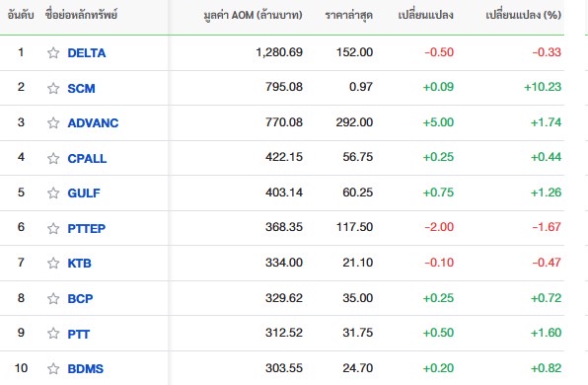
Task: Toggle favorite star for DELTA
Action: (53, 53)
